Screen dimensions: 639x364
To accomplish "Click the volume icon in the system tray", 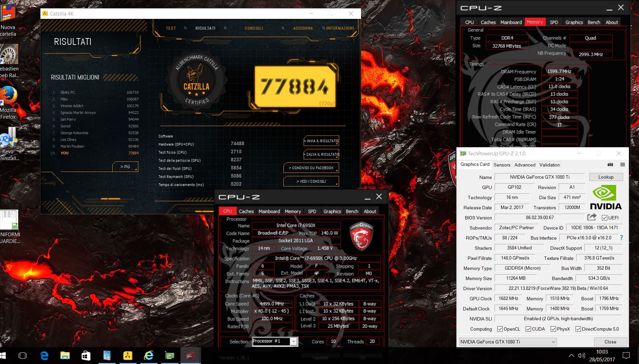I will pyautogui.click(x=581, y=356).
